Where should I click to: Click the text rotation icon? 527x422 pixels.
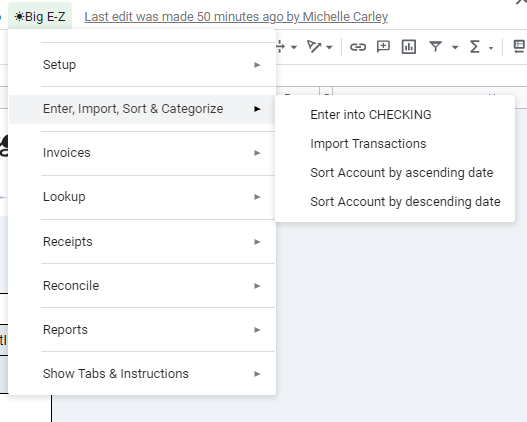point(314,47)
